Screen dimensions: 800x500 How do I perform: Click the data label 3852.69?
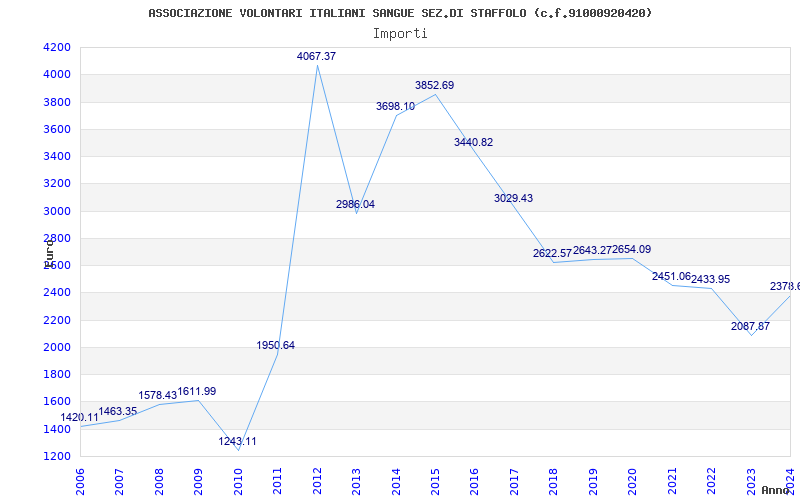pyautogui.click(x=434, y=85)
